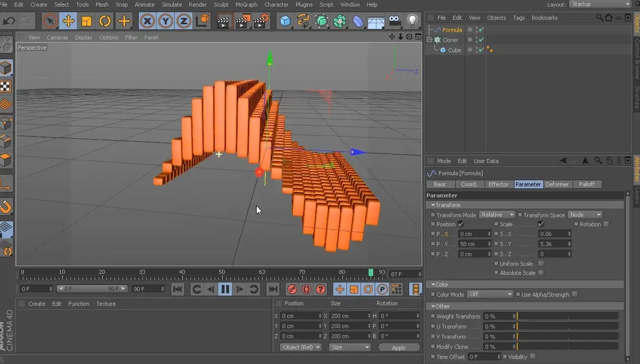Toggle the Z axis lock

pos(183,21)
